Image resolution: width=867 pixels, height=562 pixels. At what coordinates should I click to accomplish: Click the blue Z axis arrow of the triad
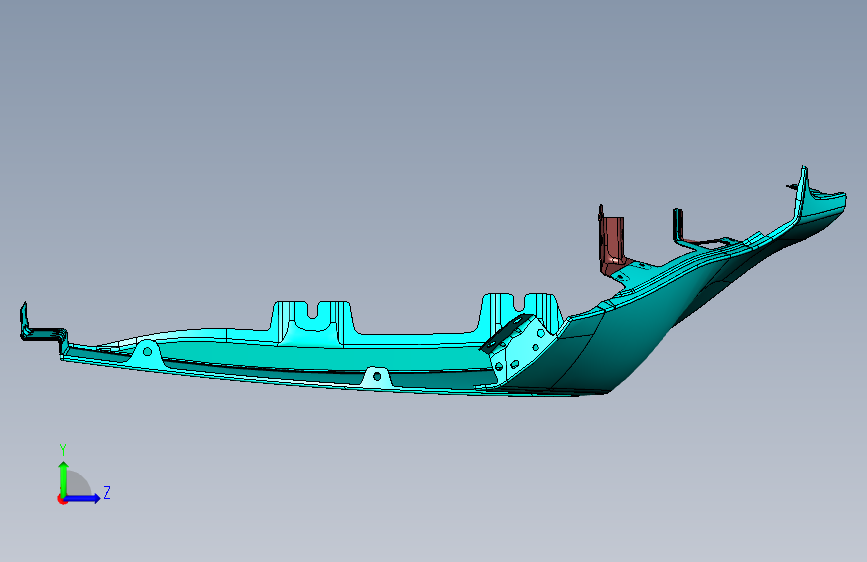[83, 498]
